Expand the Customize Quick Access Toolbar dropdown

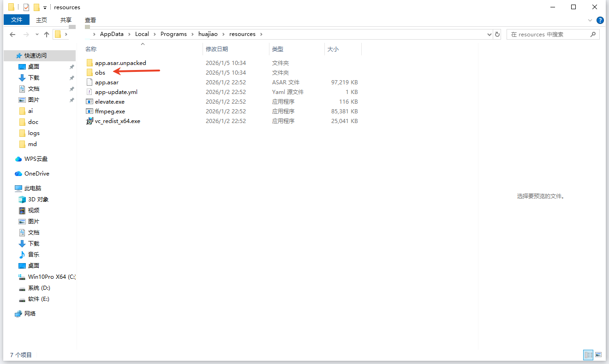pos(45,8)
